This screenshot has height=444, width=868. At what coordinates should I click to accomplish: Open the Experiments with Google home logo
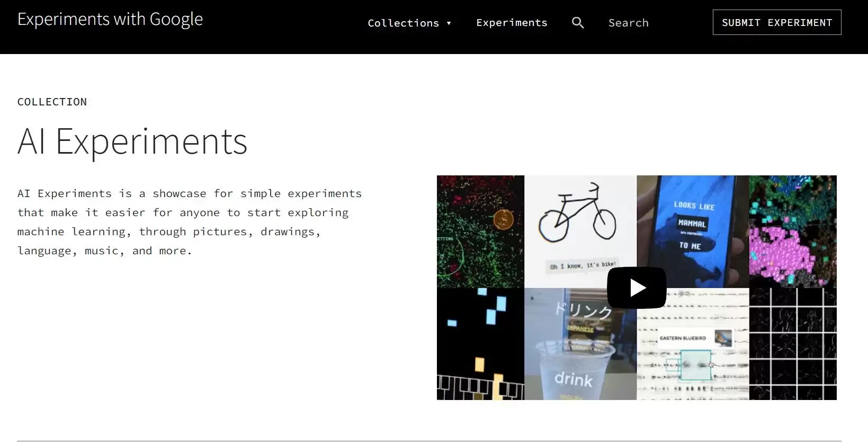point(110,20)
